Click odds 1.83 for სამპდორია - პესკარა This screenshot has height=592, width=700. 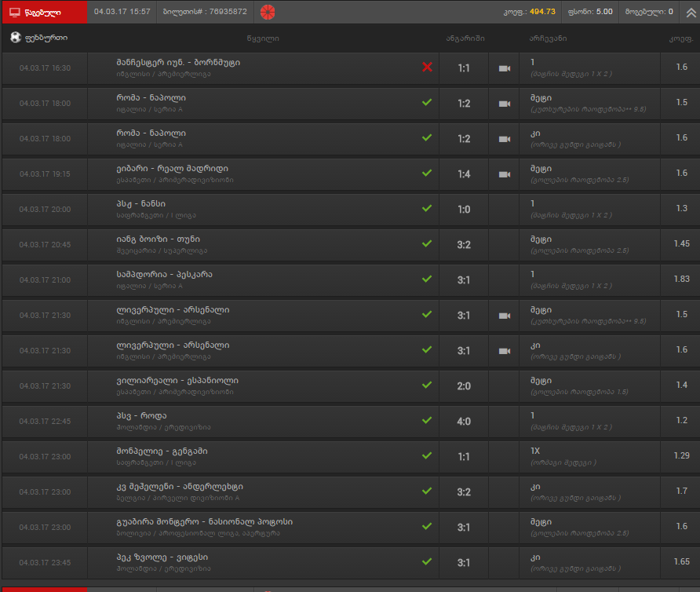point(682,279)
